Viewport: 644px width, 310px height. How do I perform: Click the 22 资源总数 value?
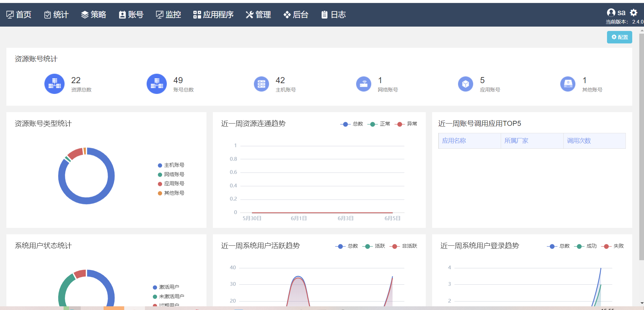[x=76, y=80]
